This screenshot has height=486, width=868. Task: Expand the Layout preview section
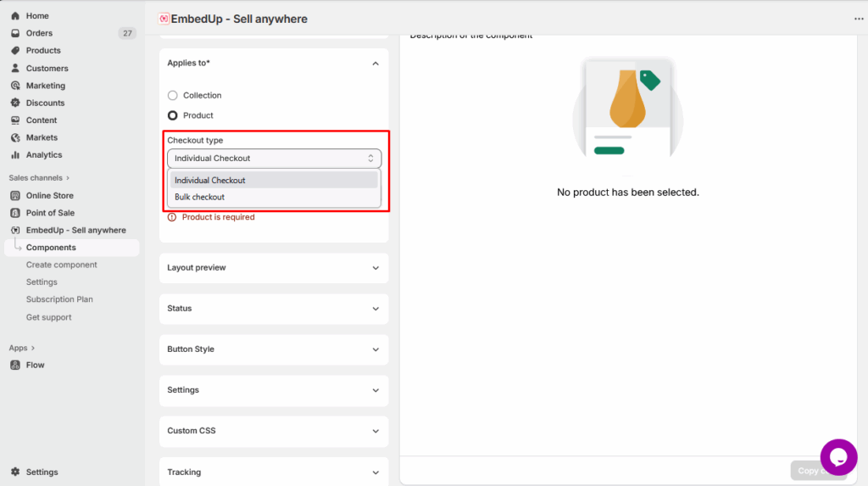point(274,268)
